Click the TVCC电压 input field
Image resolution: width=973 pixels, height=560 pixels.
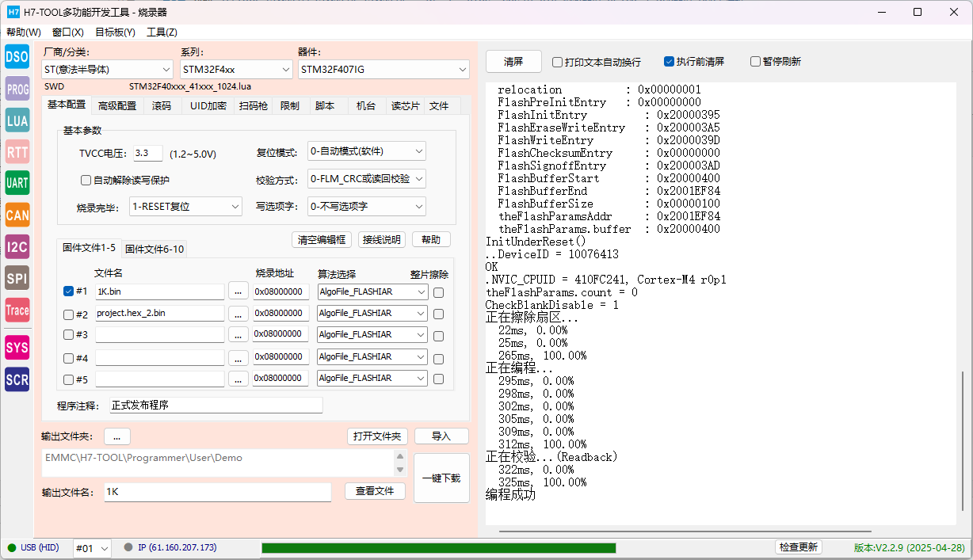click(x=147, y=154)
